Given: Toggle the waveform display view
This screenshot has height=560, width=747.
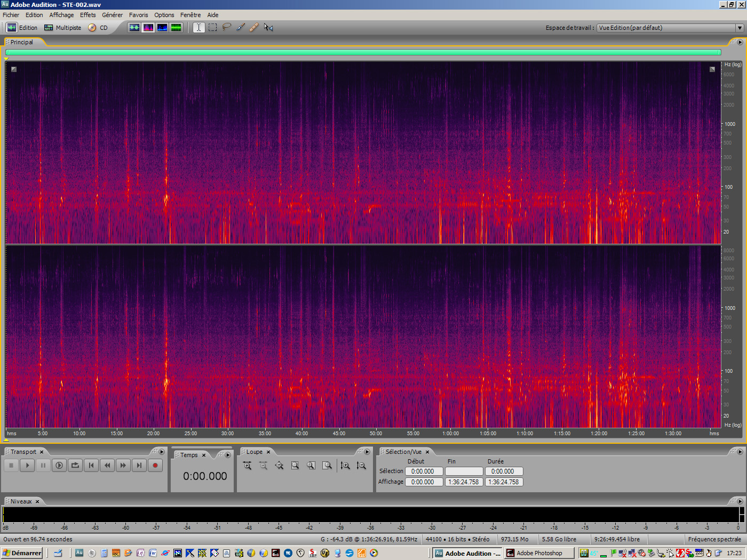Looking at the screenshot, I should click(134, 27).
